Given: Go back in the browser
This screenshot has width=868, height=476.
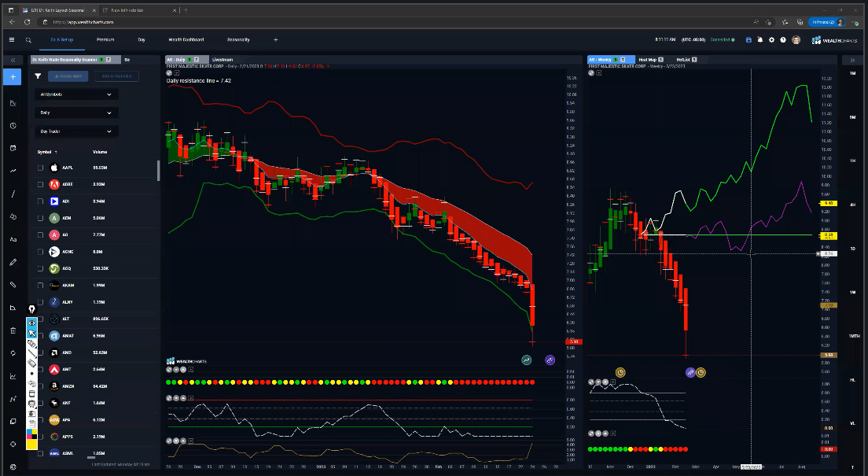Looking at the screenshot, I should tap(12, 22).
